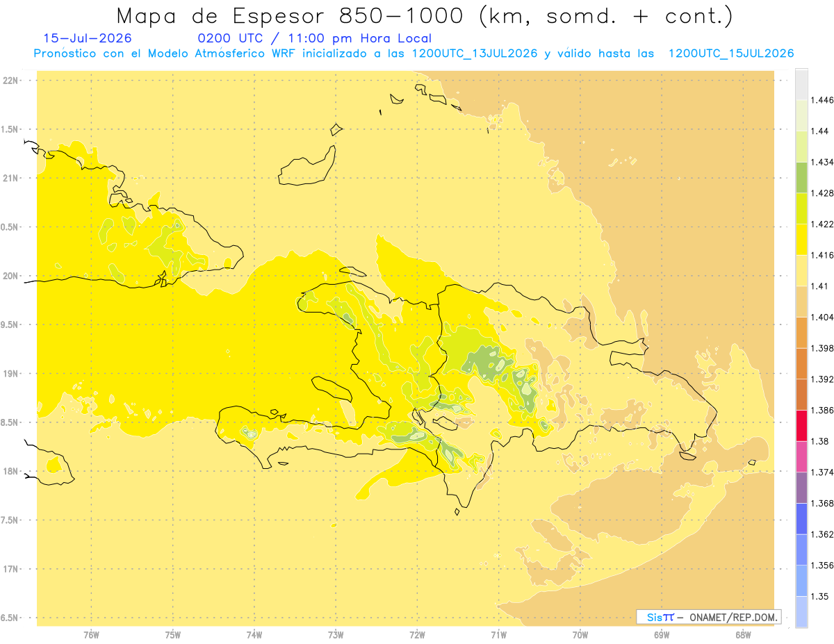This screenshot has height=644, width=834.
Task: Click the colorbar value 1.422
Action: (x=821, y=224)
